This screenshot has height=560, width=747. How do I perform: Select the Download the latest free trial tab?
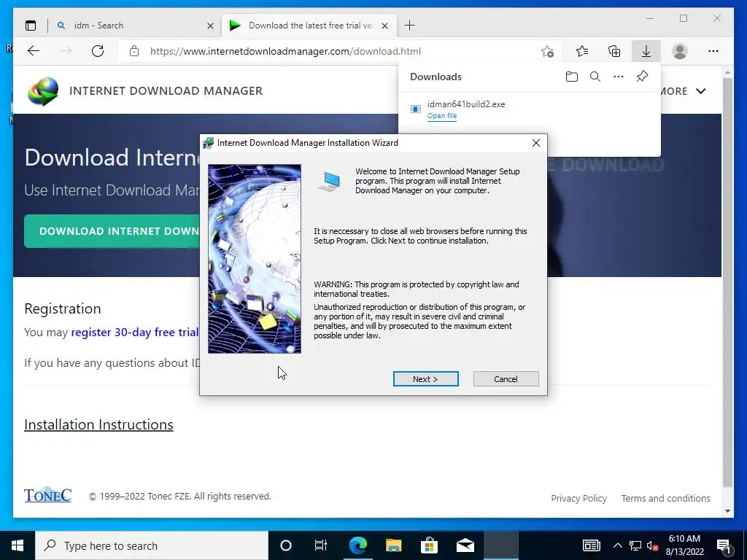point(309,26)
